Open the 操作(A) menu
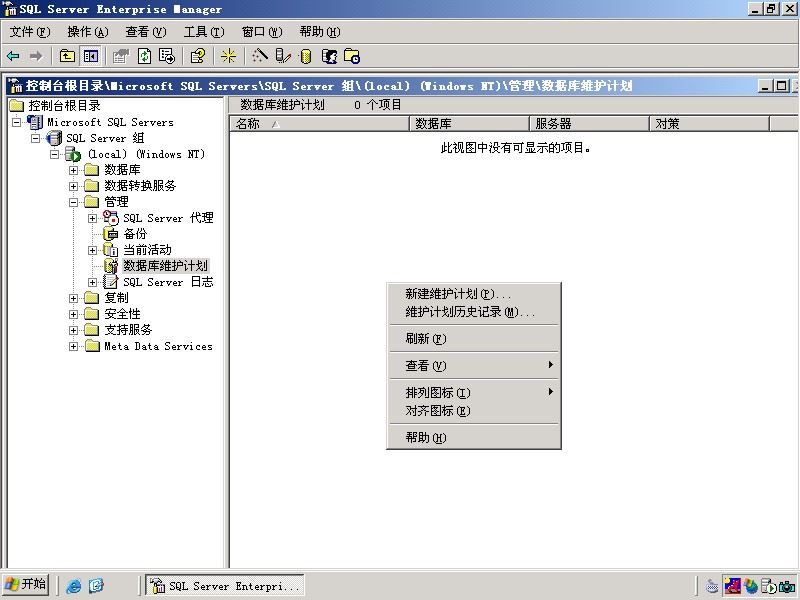This screenshot has width=800, height=600. (88, 32)
